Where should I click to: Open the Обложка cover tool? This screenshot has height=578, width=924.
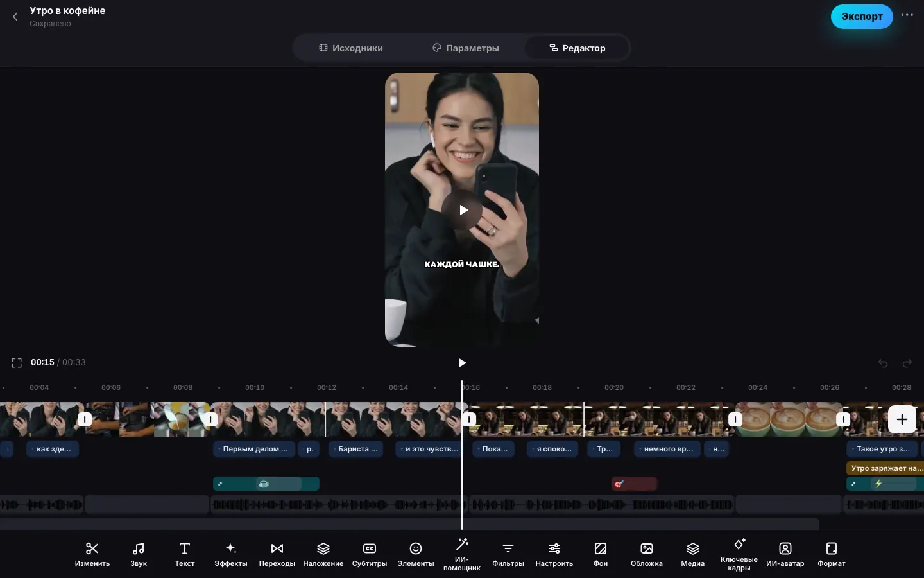coord(647,554)
